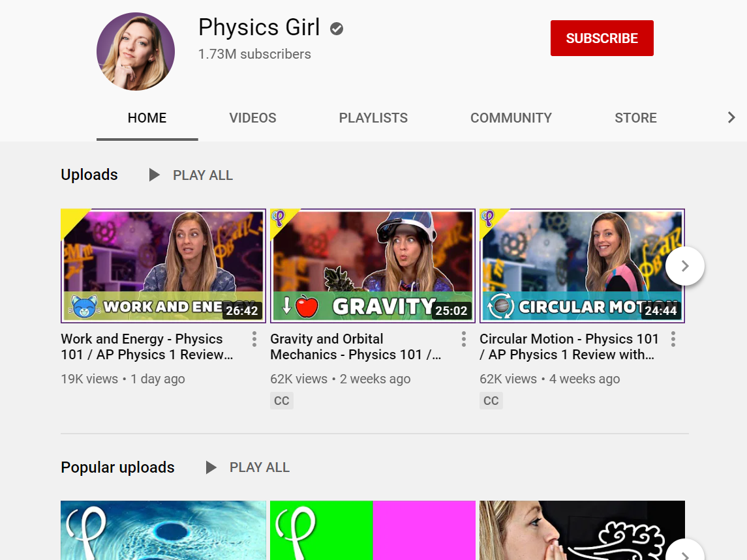Click '62K views • 4 weeks ago' text
This screenshot has height=560, width=747.
pyautogui.click(x=550, y=379)
